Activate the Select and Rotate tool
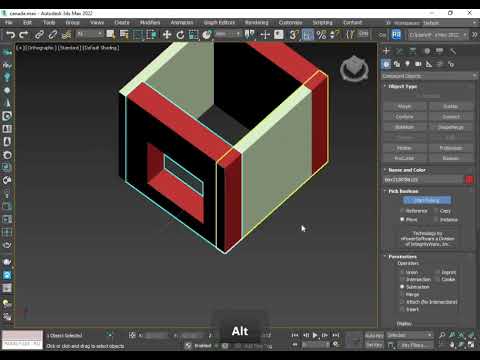 [180, 35]
